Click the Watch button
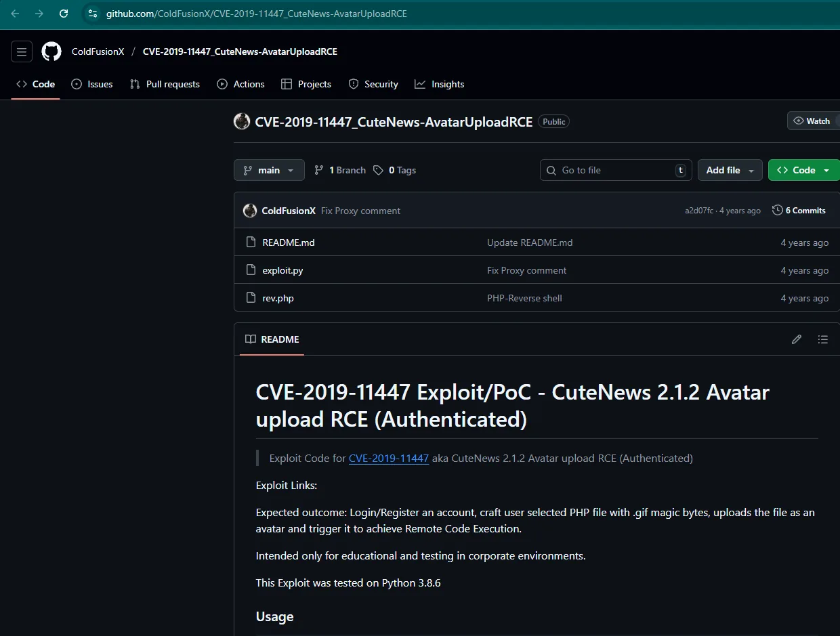 coord(813,121)
